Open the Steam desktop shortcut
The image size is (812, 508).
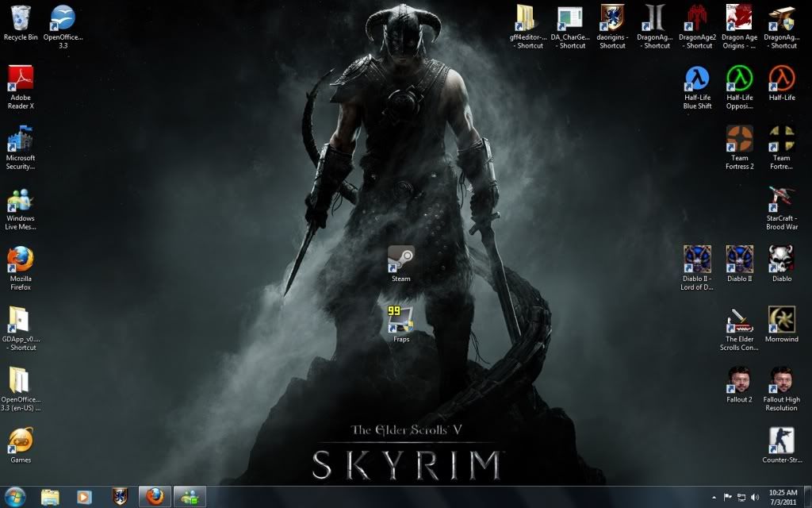tap(400, 260)
